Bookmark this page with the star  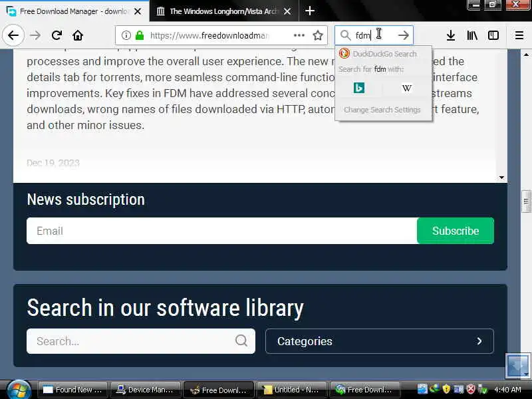(x=318, y=35)
